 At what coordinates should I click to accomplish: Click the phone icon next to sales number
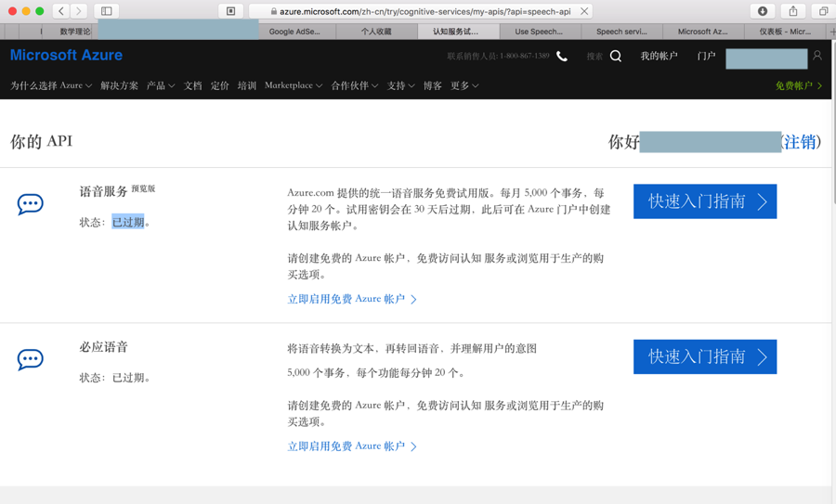pos(562,56)
